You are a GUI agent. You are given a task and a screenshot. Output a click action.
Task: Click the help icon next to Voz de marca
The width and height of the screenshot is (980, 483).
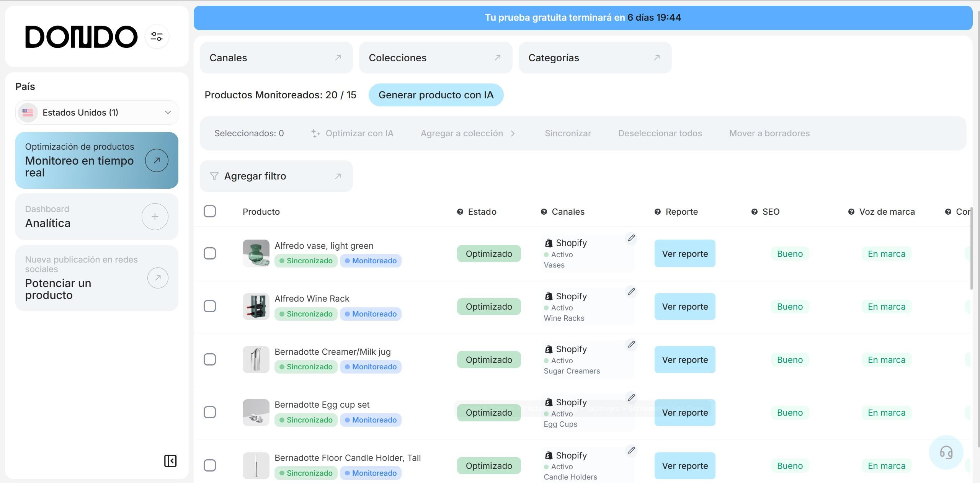[x=851, y=212]
